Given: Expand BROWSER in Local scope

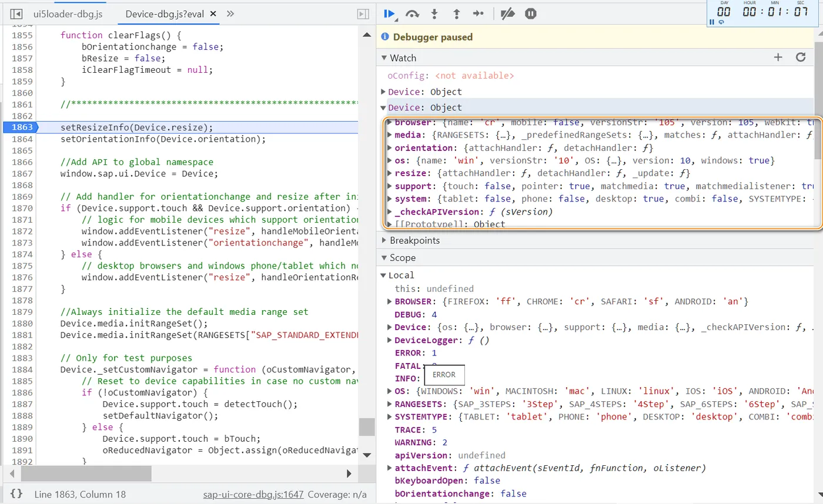Looking at the screenshot, I should click(389, 301).
